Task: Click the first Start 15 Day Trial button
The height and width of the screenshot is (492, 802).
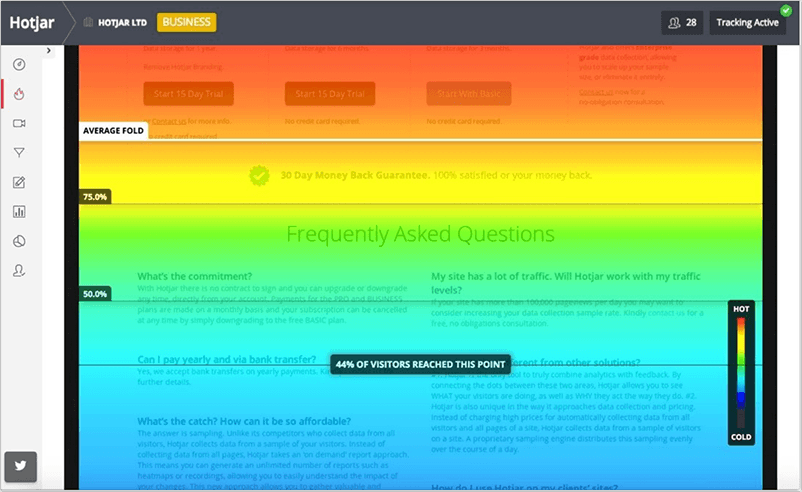Action: 188,94
